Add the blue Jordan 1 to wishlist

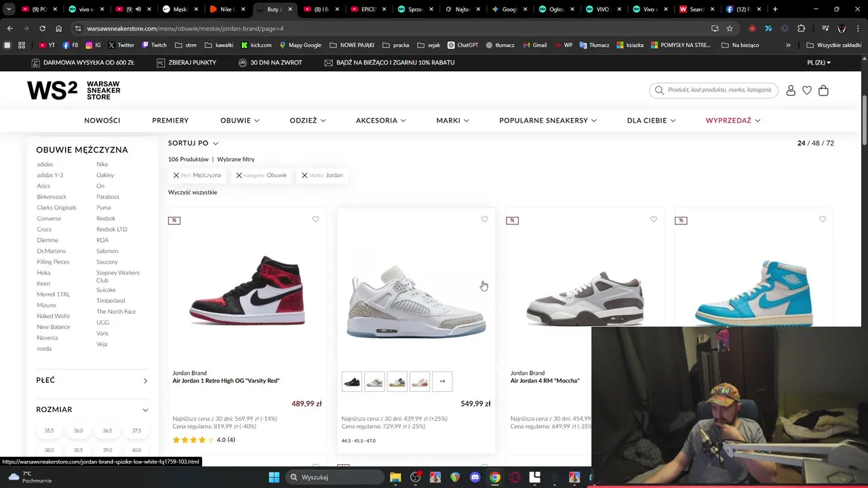pos(822,220)
